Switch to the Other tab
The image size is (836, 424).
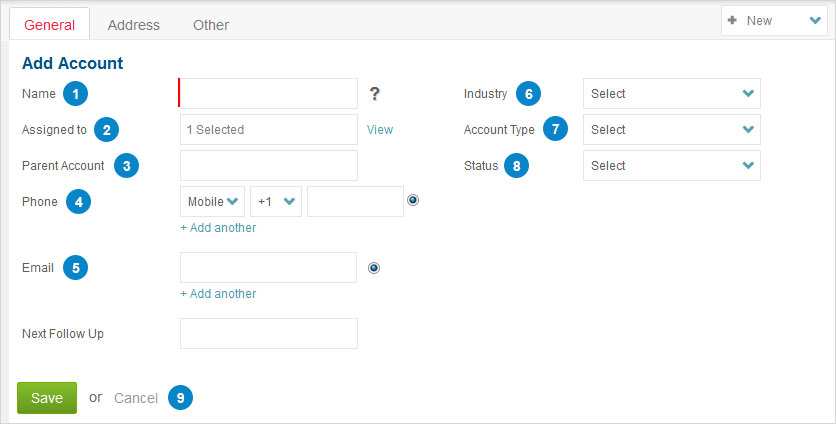tap(211, 25)
